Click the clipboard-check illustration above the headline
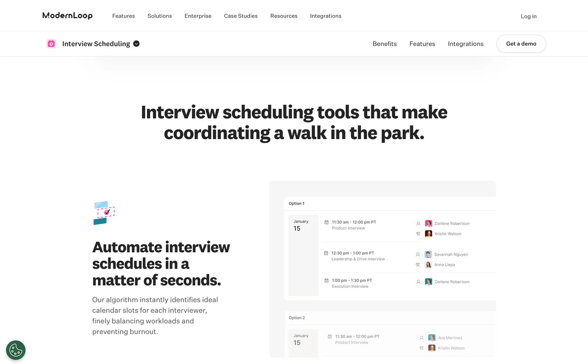This screenshot has height=364, width=588. (103, 213)
